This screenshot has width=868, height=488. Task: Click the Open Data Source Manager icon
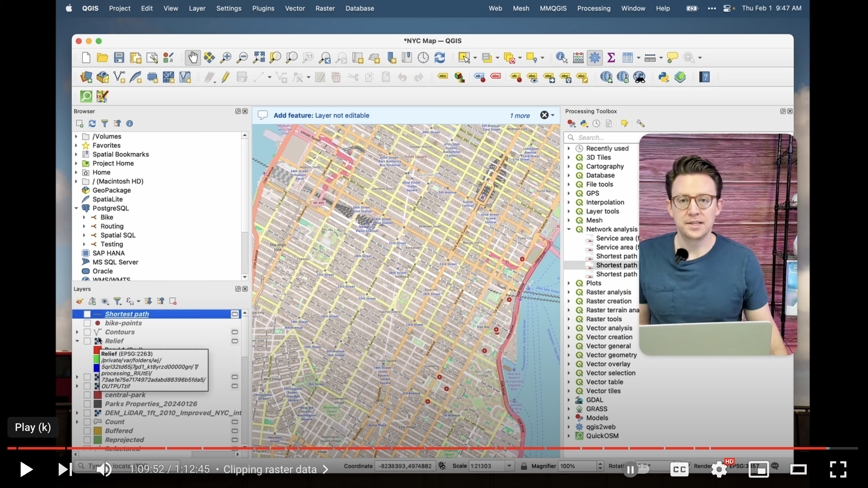(86, 77)
